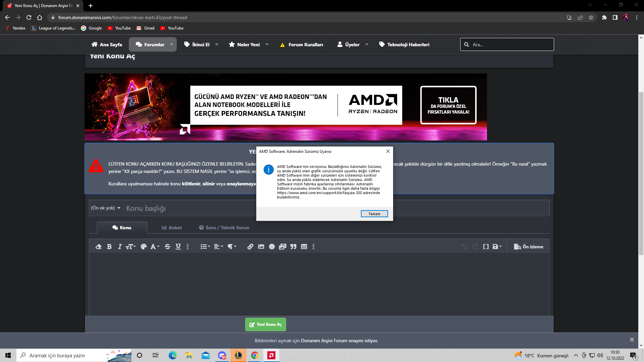Image resolution: width=644 pixels, height=362 pixels.
Task: Expand the (Ön ek yok) prefix dropdown
Action: [x=106, y=208]
